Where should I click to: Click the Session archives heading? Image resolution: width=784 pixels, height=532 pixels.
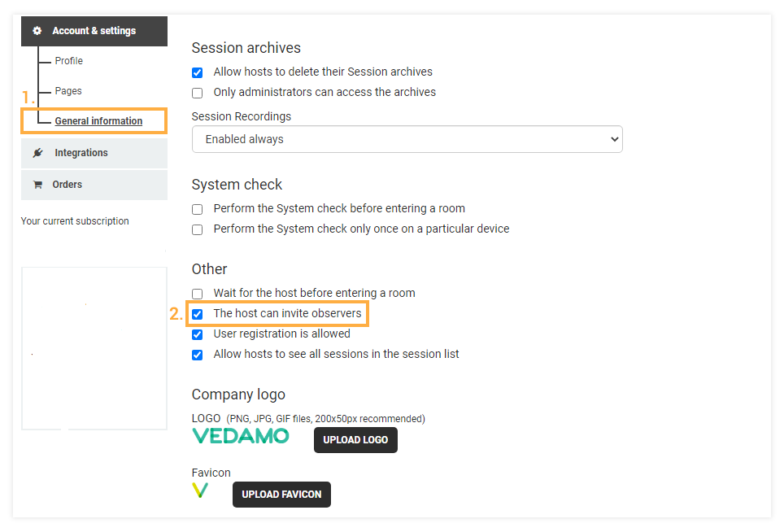click(x=246, y=48)
